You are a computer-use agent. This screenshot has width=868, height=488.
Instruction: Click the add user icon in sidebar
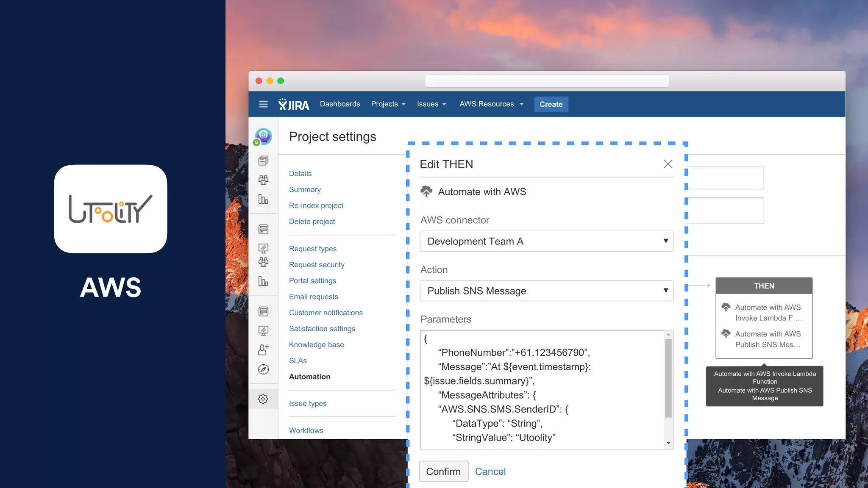[263, 350]
